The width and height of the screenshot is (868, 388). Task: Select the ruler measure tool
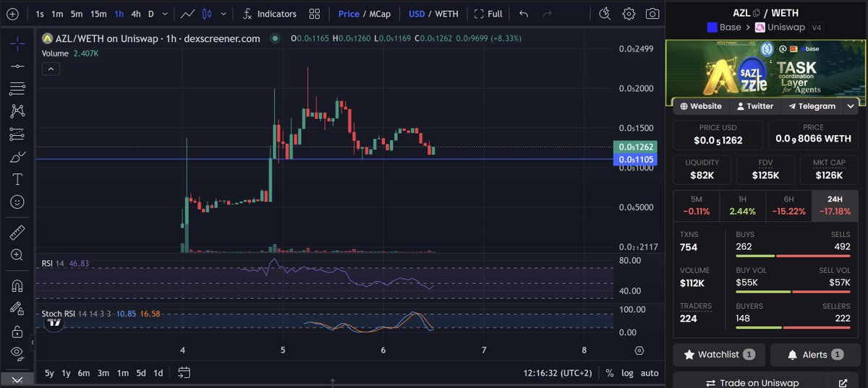click(x=17, y=232)
